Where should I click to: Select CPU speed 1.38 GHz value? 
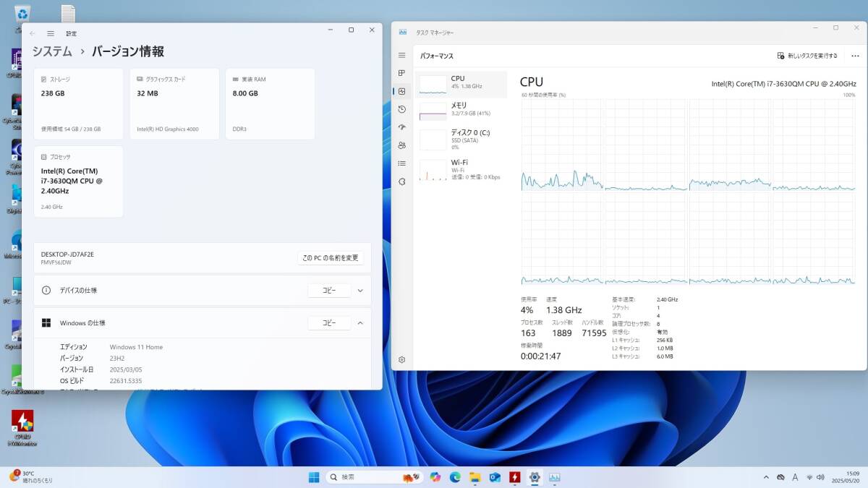point(563,310)
